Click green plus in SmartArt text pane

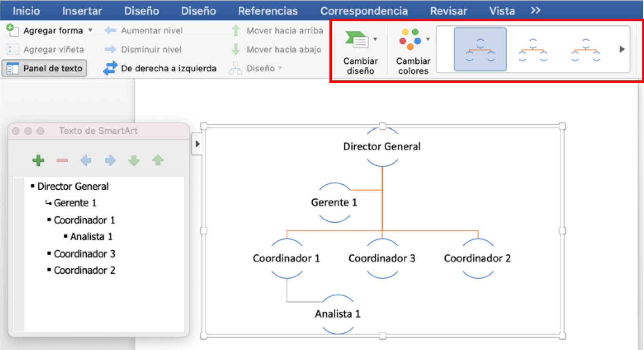[x=38, y=160]
